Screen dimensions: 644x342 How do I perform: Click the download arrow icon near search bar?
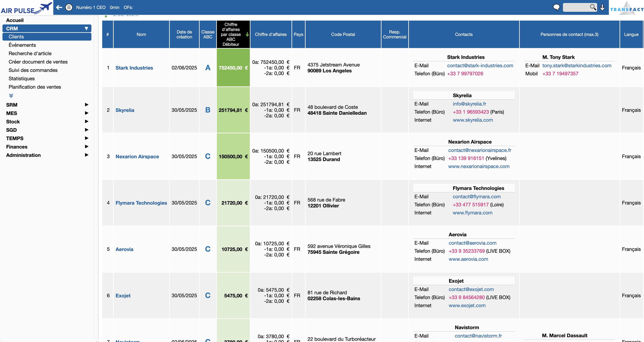coord(603,7)
